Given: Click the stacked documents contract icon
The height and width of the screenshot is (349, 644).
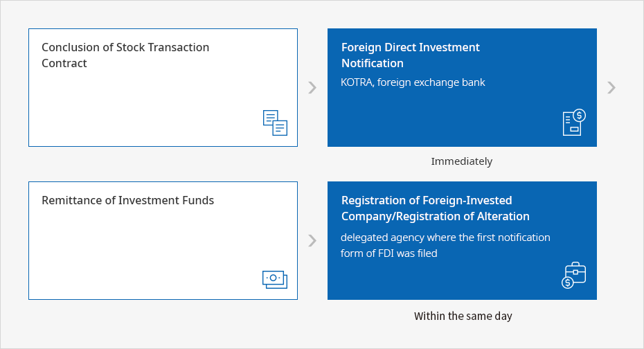Looking at the screenshot, I should tap(275, 123).
